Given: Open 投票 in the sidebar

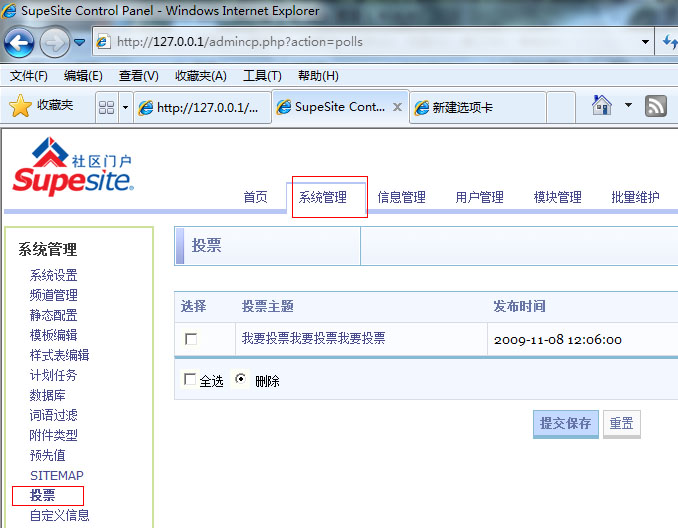Looking at the screenshot, I should point(42,495).
